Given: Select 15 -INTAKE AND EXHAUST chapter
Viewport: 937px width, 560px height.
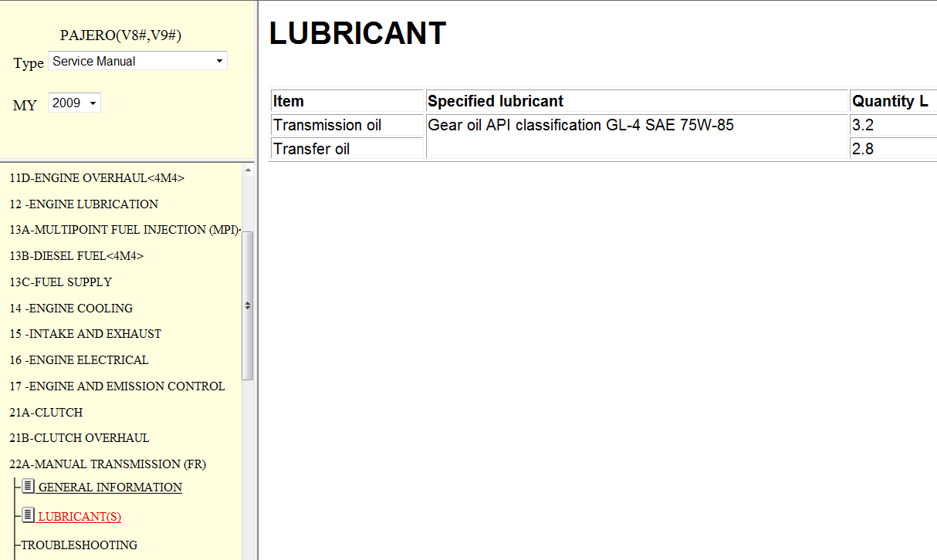Looking at the screenshot, I should pos(85,334).
